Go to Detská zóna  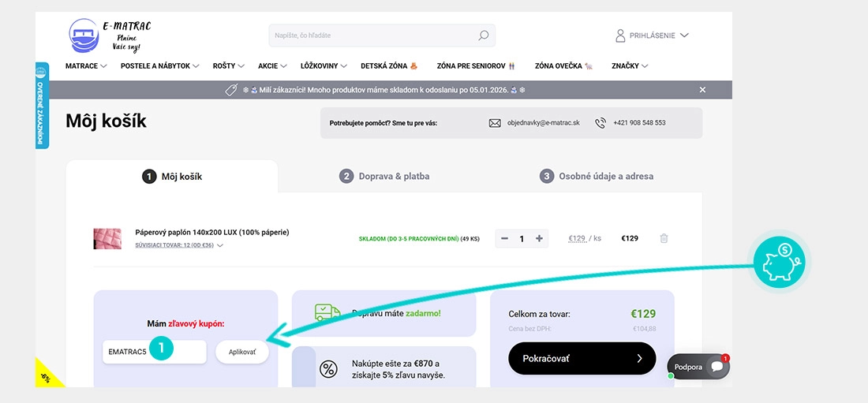(x=389, y=66)
